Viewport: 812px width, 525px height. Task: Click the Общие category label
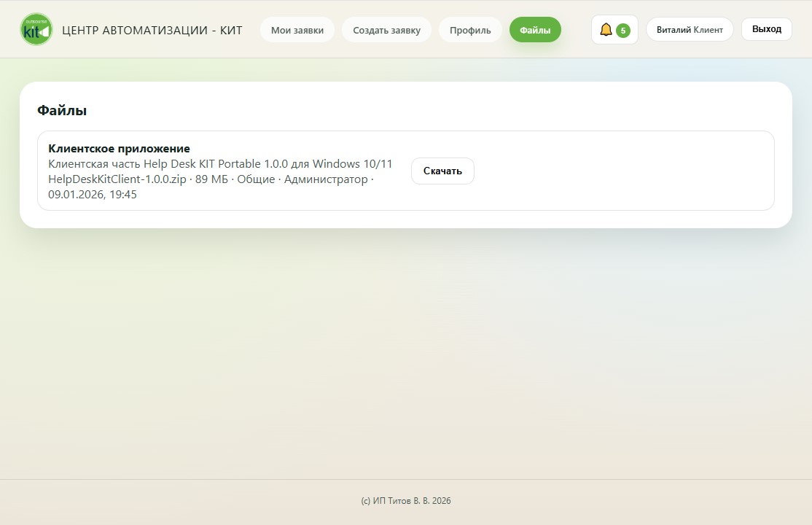255,179
